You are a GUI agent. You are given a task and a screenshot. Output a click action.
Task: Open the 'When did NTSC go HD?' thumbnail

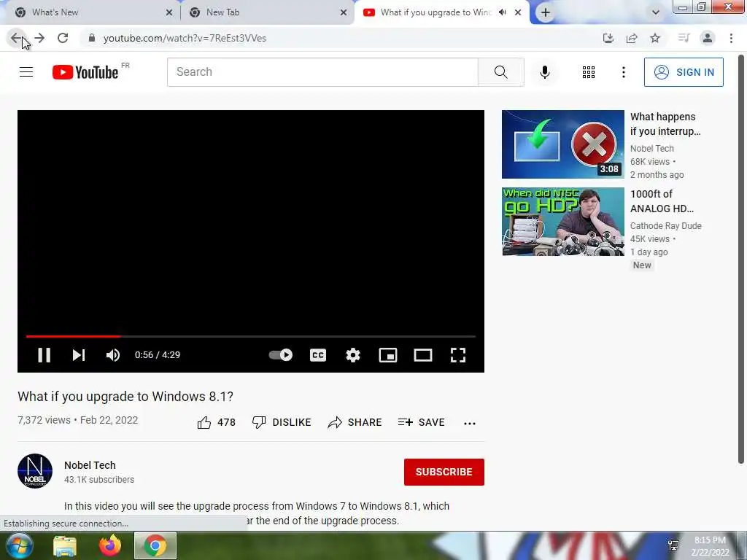[562, 222]
